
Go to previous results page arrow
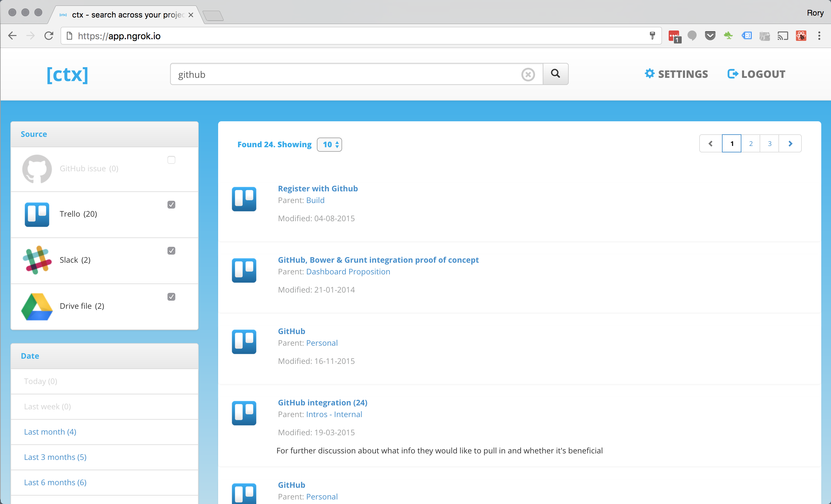711,144
